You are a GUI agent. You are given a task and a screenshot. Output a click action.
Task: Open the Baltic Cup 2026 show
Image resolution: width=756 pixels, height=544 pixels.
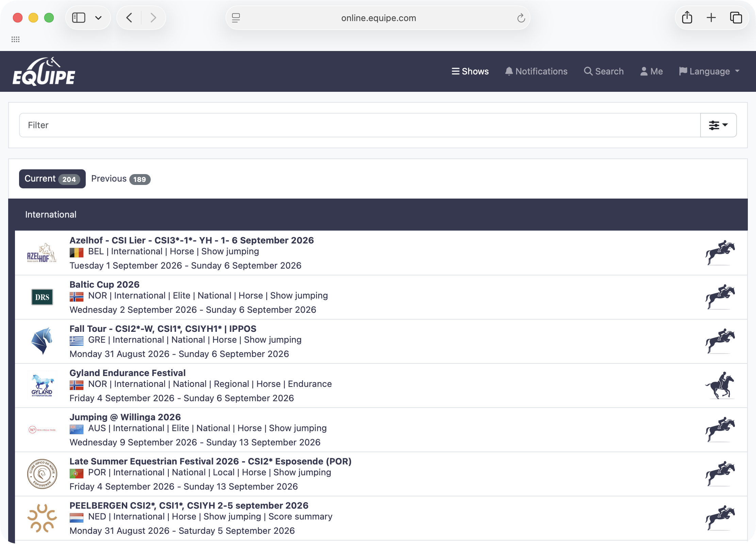tap(104, 285)
